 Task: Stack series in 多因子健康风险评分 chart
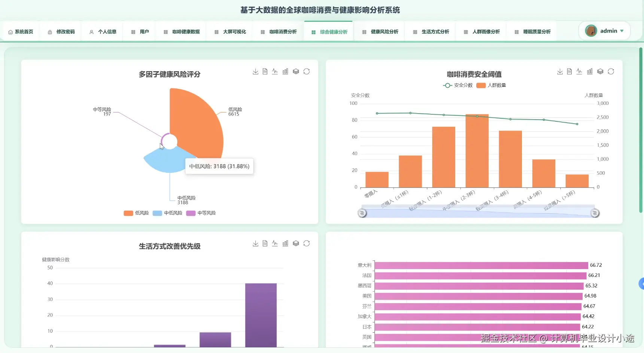coord(296,72)
